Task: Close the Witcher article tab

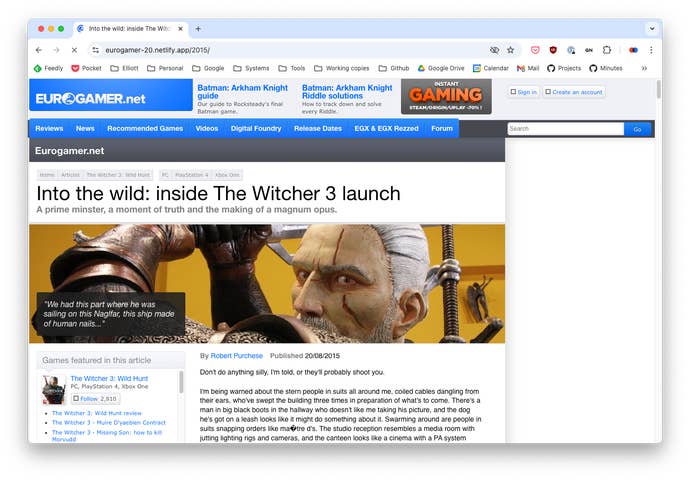Action: pyautogui.click(x=180, y=29)
